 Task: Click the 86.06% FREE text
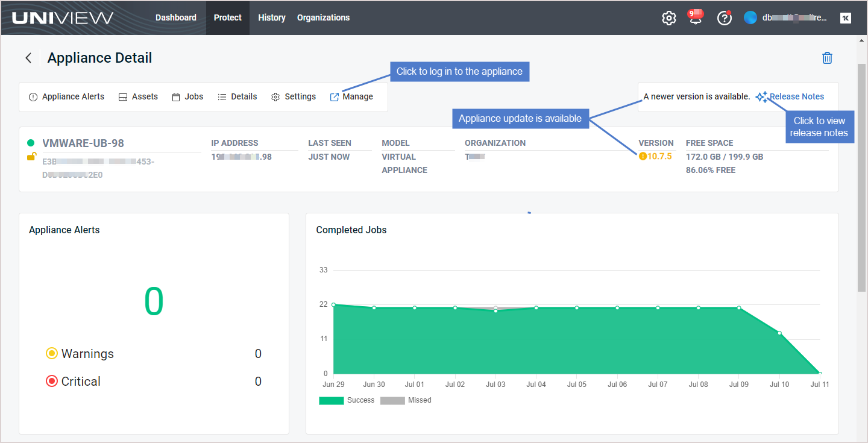(x=711, y=170)
